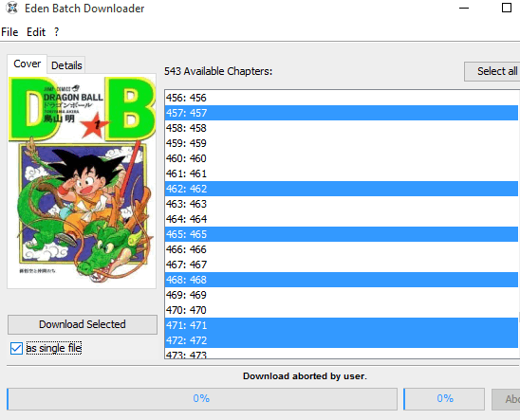The width and height of the screenshot is (520, 420).
Task: Click the Select all button
Action: (x=492, y=71)
